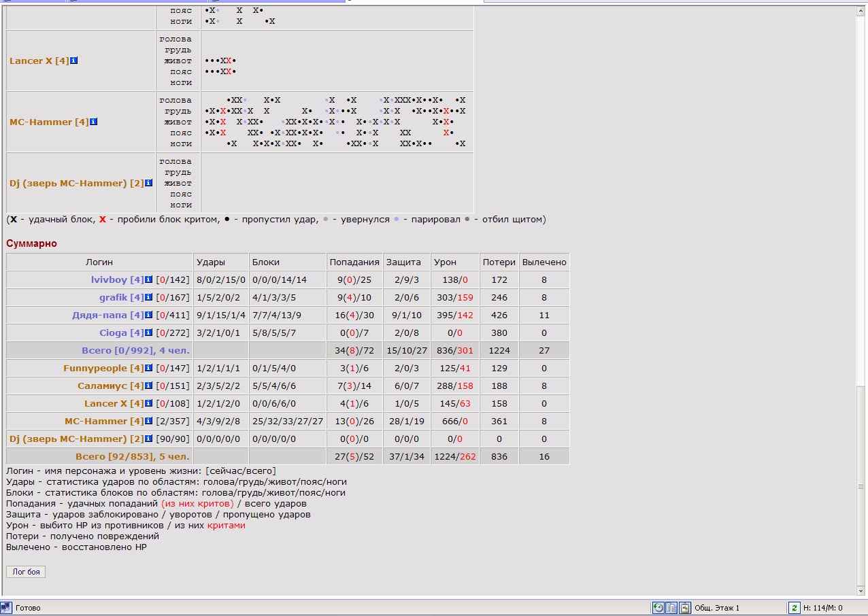Click info icon beside Lancer X in summary table
The height and width of the screenshot is (616, 868).
[149, 403]
